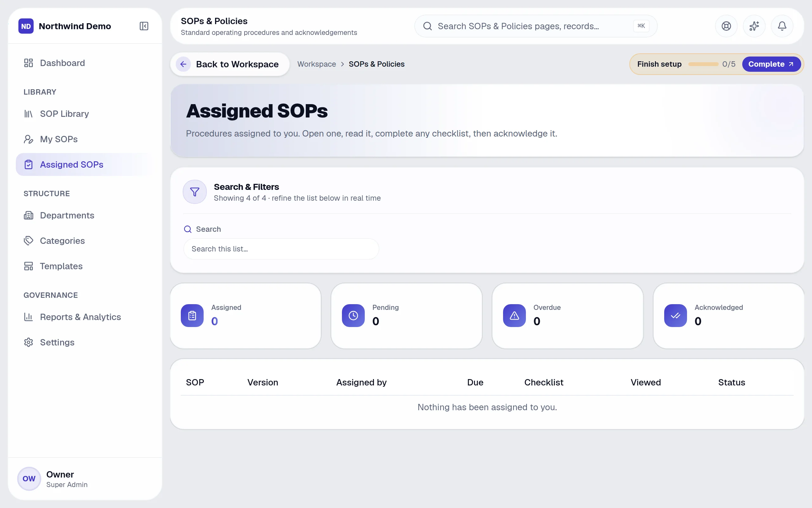
Task: Click the SOP column header
Action: click(195, 382)
